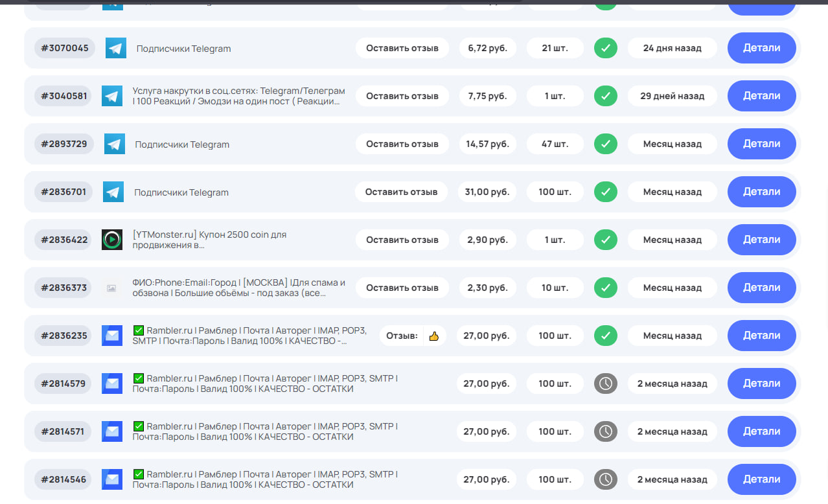This screenshot has height=504, width=828.
Task: Click green checkmark status of order #3040581
Action: [x=606, y=96]
